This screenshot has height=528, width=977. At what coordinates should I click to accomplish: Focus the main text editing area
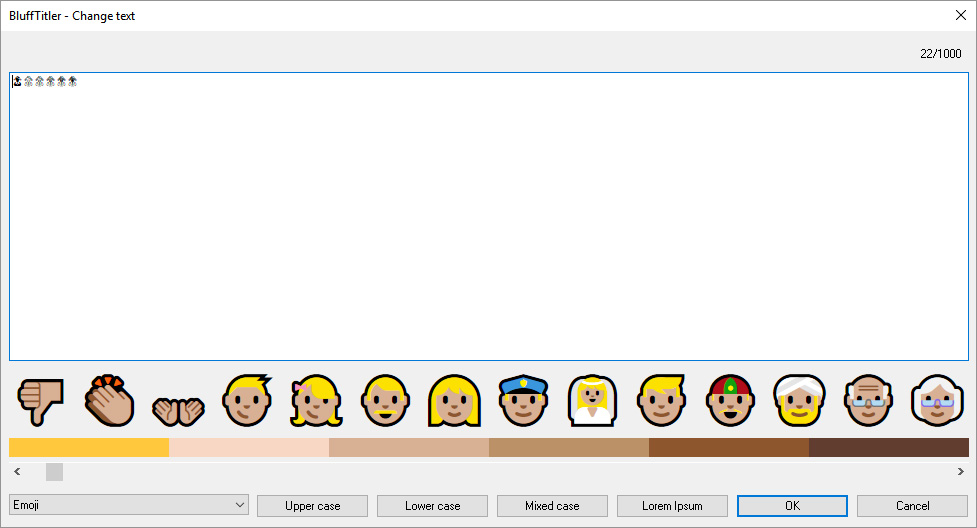[489, 216]
